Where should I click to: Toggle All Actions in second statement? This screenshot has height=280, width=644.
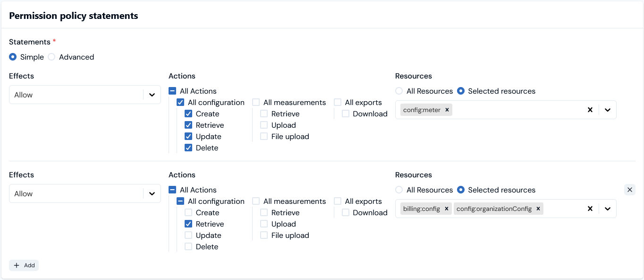click(172, 190)
